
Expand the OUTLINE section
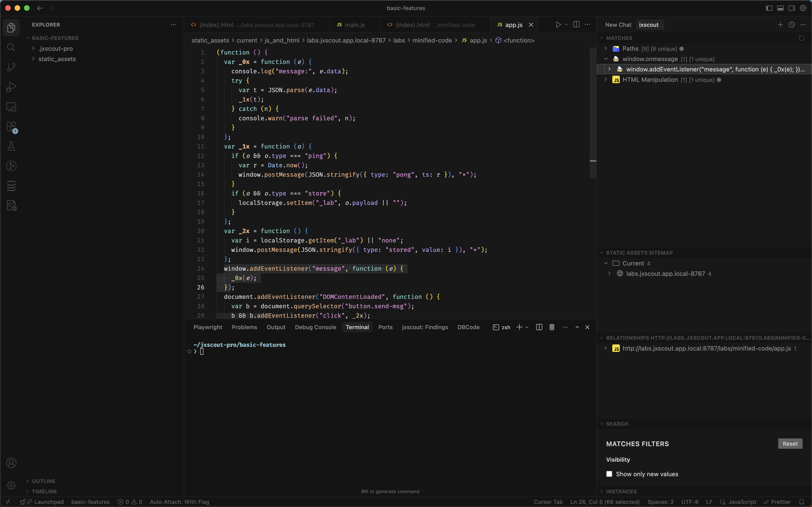coord(43,481)
